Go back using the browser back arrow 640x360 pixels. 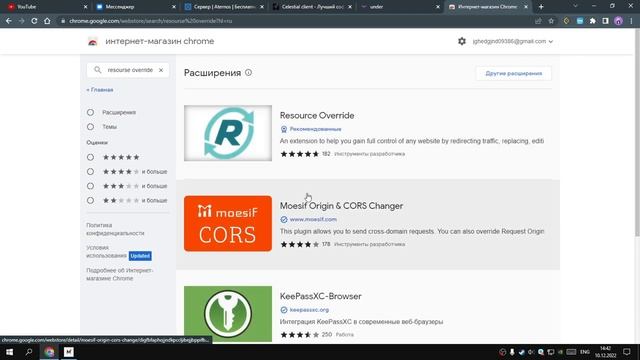[9, 20]
